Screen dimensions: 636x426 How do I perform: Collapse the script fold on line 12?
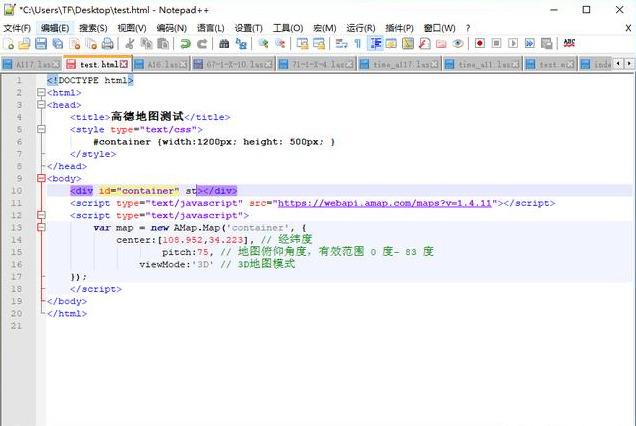(x=41, y=215)
